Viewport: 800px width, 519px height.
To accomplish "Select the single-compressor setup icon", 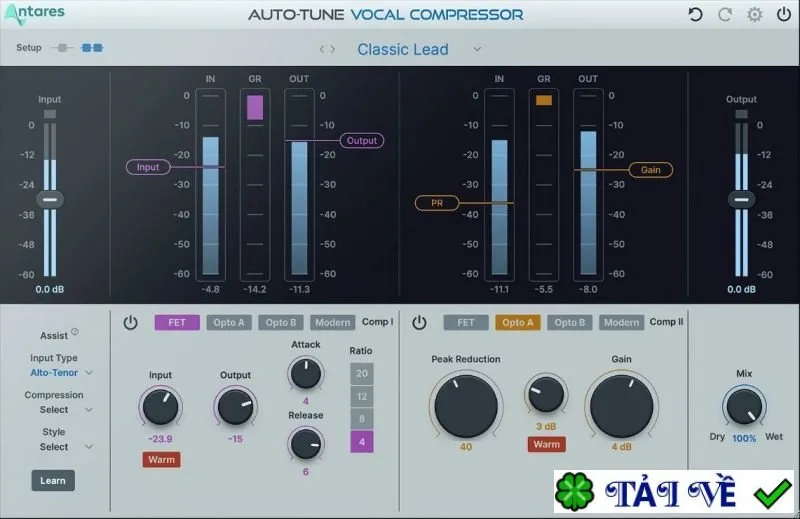I will click(62, 48).
